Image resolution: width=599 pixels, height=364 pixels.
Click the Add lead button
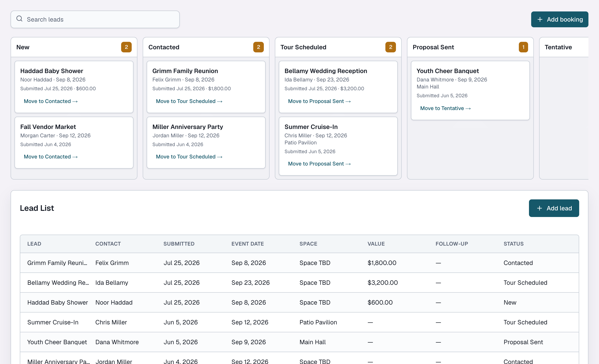click(x=554, y=208)
